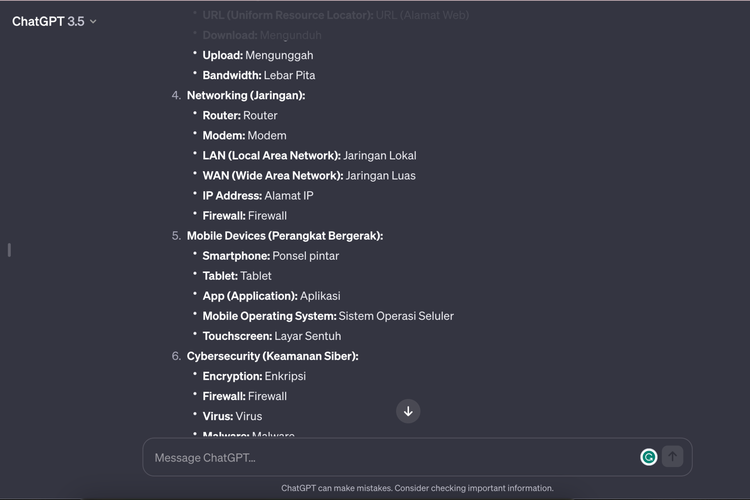Click the Modem list item
Image resolution: width=750 pixels, height=500 pixels.
(x=244, y=135)
